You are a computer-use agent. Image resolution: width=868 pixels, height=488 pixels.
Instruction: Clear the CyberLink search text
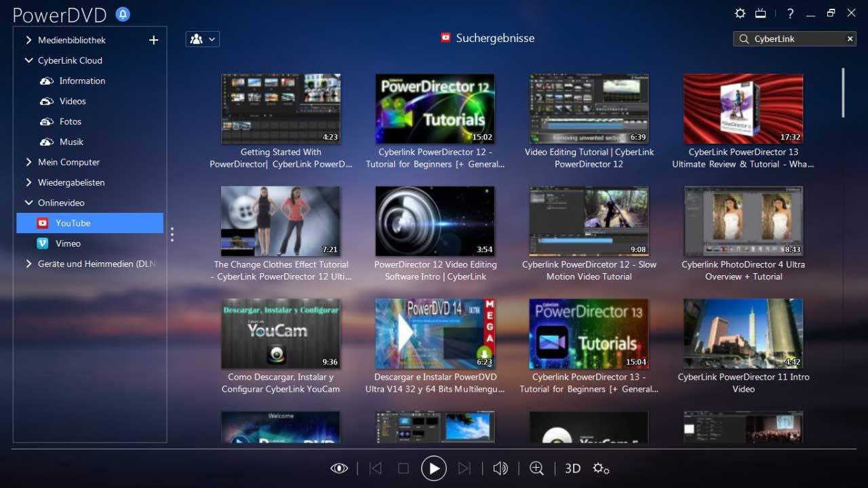850,39
